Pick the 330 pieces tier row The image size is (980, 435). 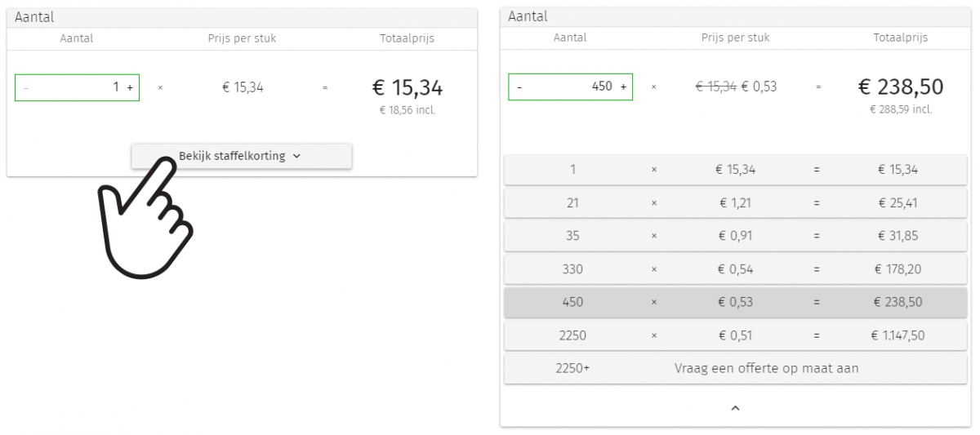coord(735,269)
